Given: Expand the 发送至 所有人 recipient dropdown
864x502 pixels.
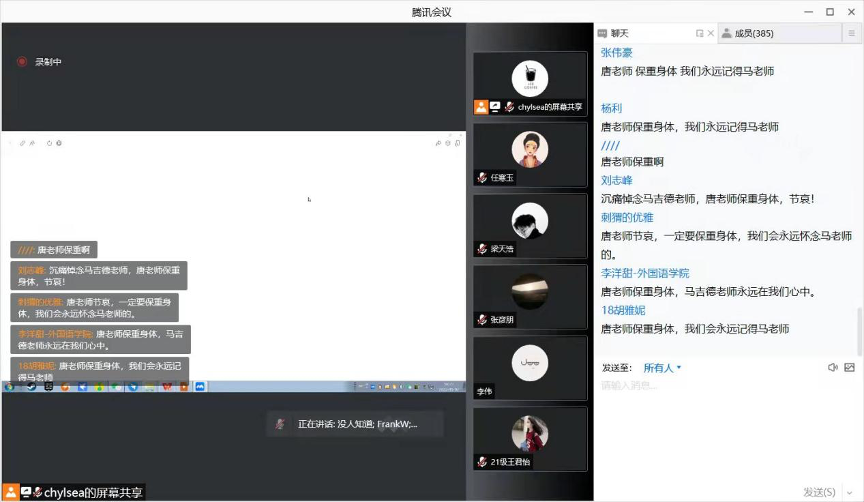Looking at the screenshot, I should (662, 367).
